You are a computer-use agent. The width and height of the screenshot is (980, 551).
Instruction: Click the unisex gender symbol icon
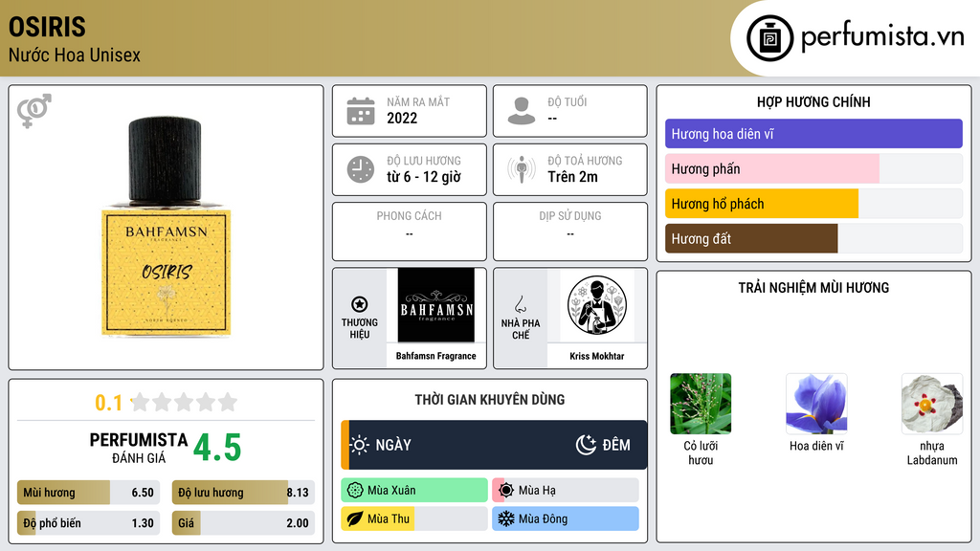(34, 111)
